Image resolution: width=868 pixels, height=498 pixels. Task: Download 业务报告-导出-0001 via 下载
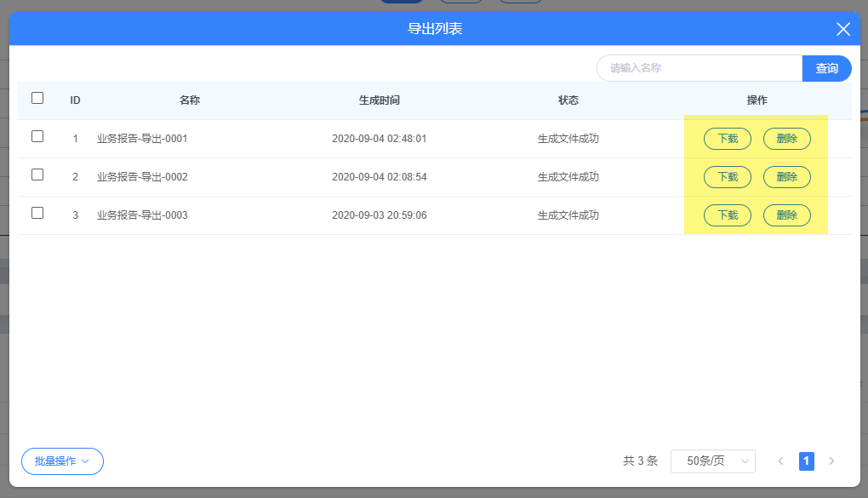coord(728,139)
